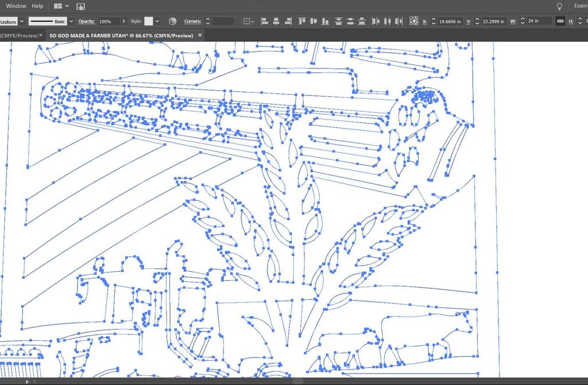Click the lightbulb Discover icon
The height and width of the screenshot is (385, 588).
pos(559,6)
